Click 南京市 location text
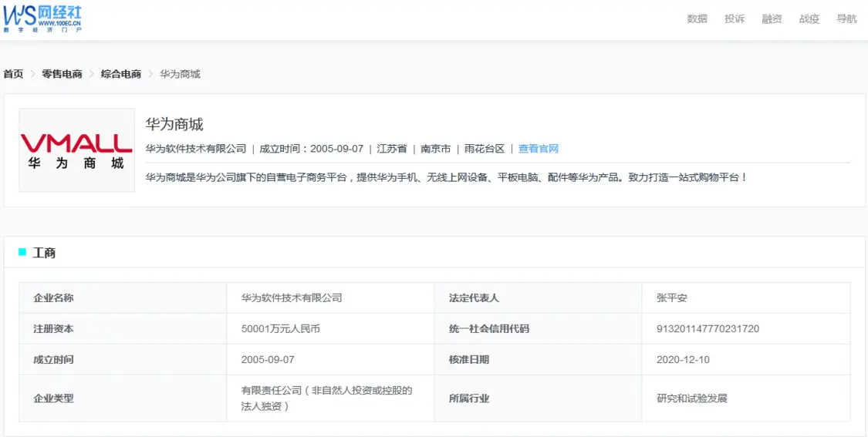The image size is (868, 437). (436, 149)
